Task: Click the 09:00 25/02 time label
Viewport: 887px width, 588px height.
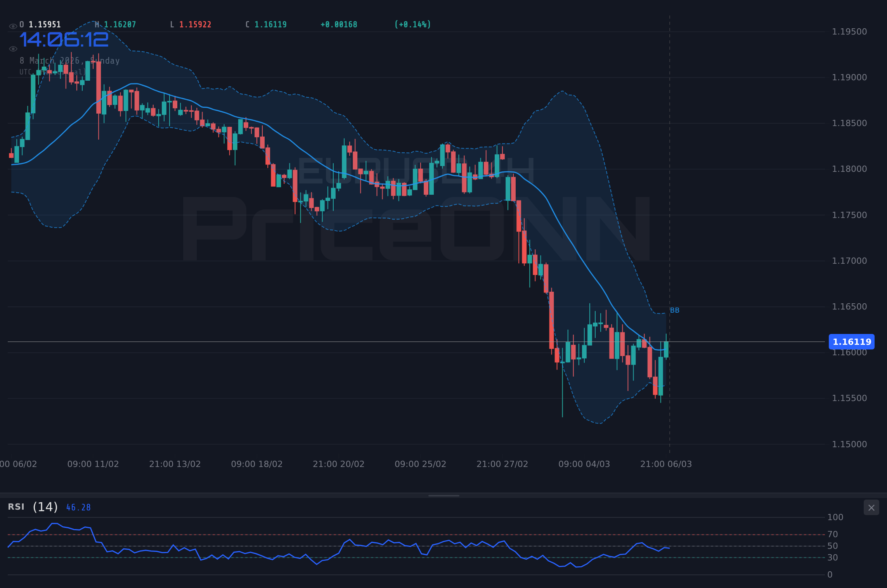Action: [421, 464]
